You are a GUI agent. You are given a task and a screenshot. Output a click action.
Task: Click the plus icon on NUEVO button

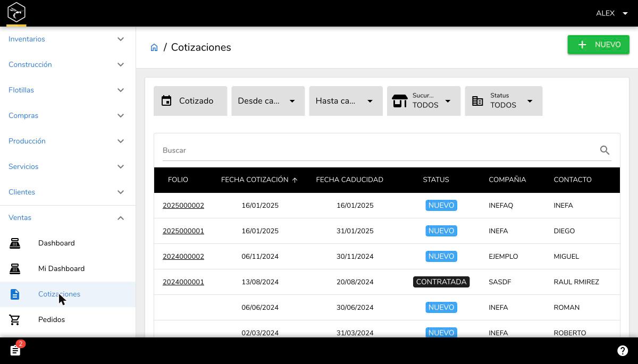click(582, 45)
